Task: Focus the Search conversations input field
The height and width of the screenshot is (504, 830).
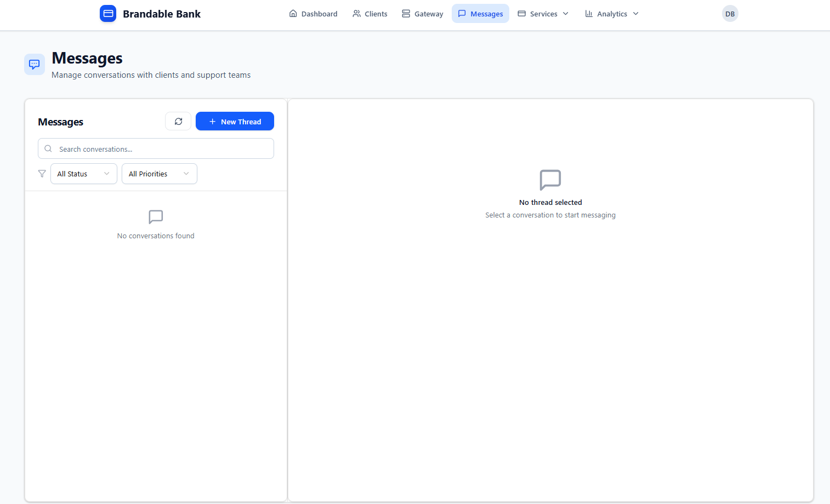Action: 164,149
